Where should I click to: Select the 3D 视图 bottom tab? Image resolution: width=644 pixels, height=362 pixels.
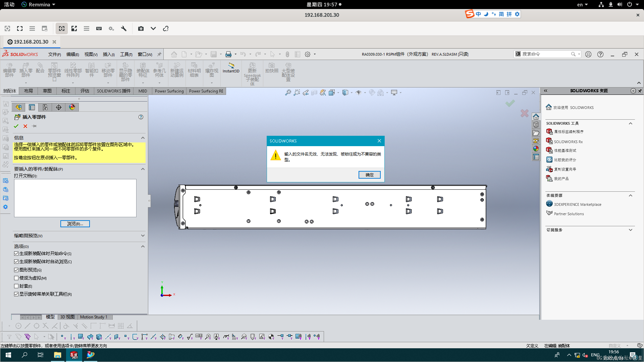(x=67, y=317)
